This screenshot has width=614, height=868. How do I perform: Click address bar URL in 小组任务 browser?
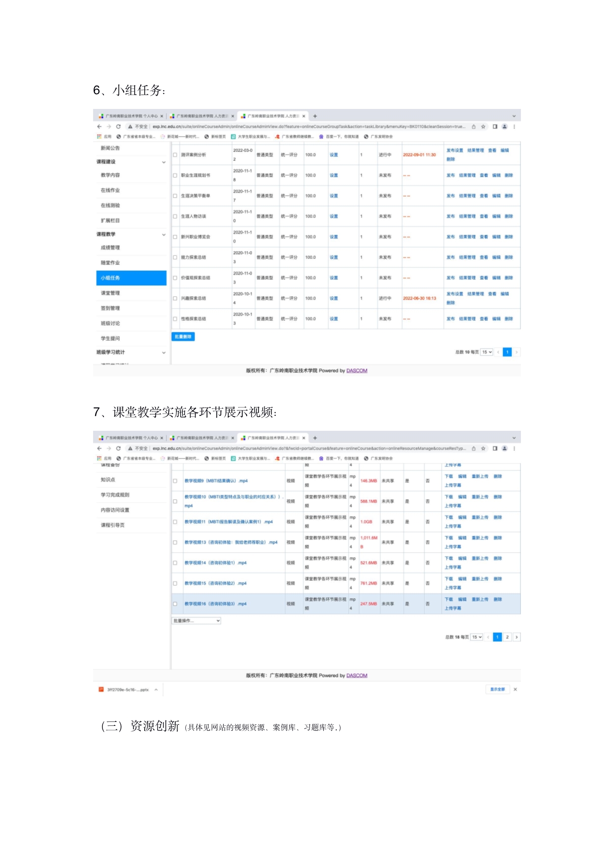309,127
